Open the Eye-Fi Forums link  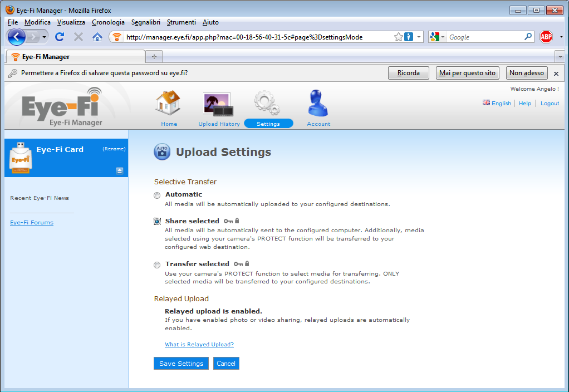pos(32,223)
